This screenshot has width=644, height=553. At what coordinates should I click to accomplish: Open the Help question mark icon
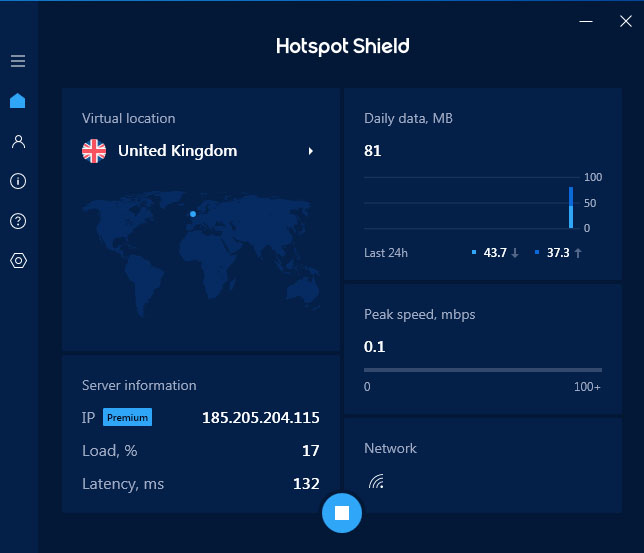(x=18, y=221)
